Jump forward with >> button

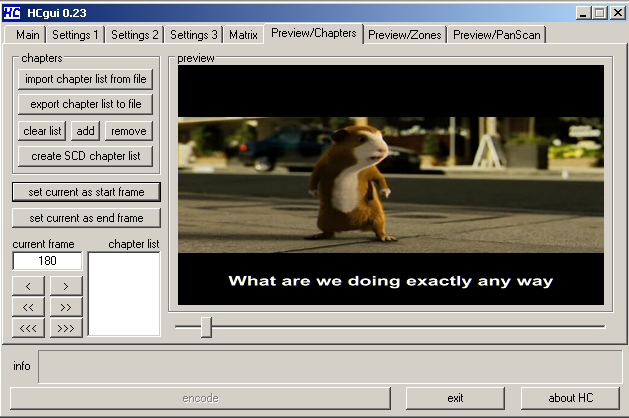click(66, 307)
